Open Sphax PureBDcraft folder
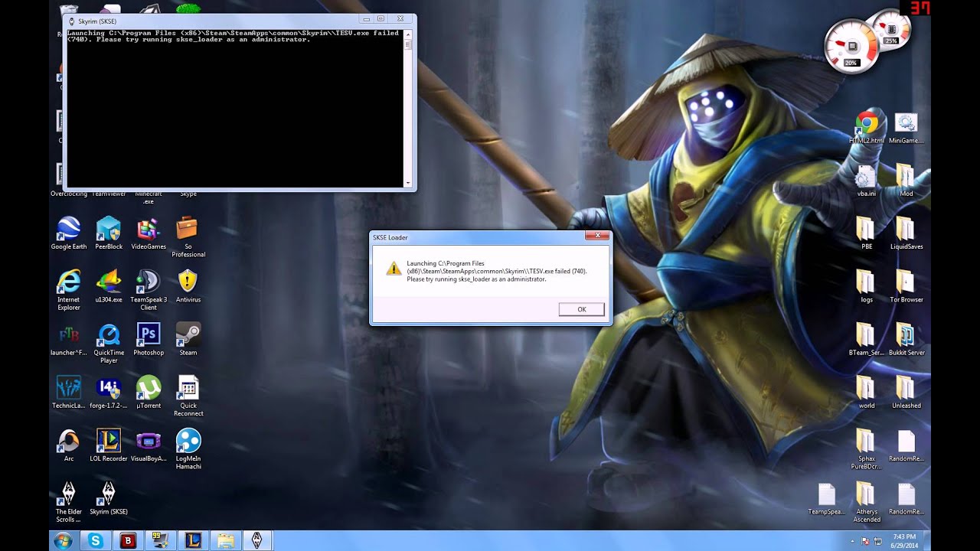Viewport: 980px width, 551px height. pos(866,448)
